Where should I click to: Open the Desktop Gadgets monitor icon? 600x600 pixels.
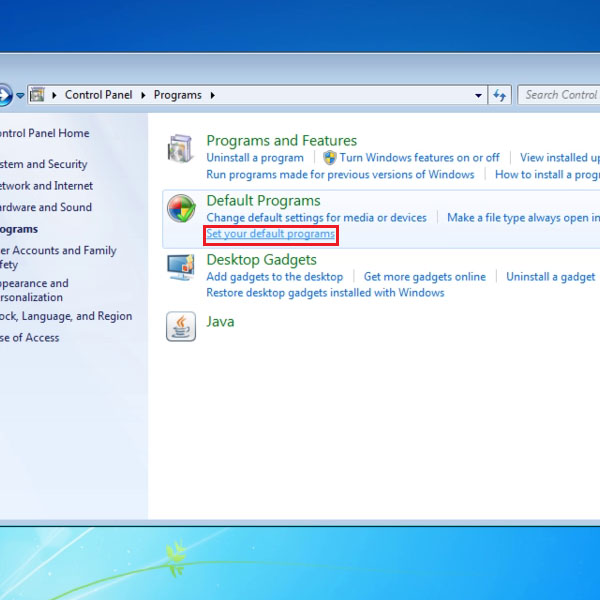click(181, 267)
